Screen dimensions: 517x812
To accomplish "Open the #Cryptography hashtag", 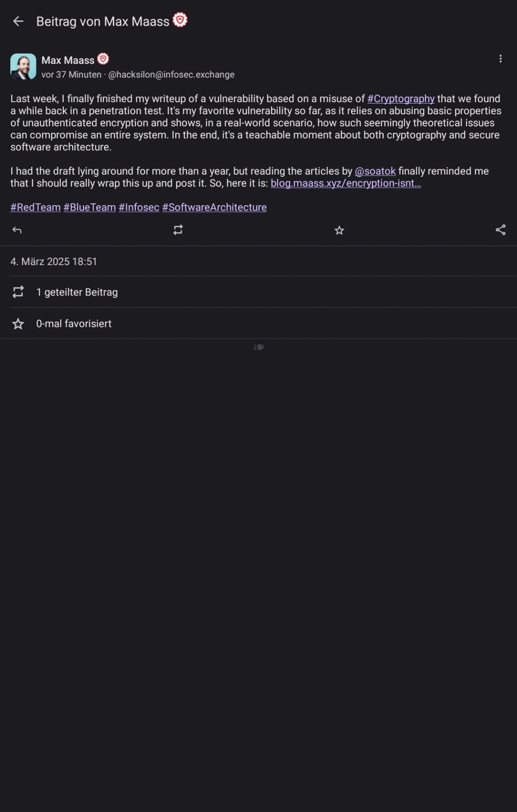I will pos(401,99).
